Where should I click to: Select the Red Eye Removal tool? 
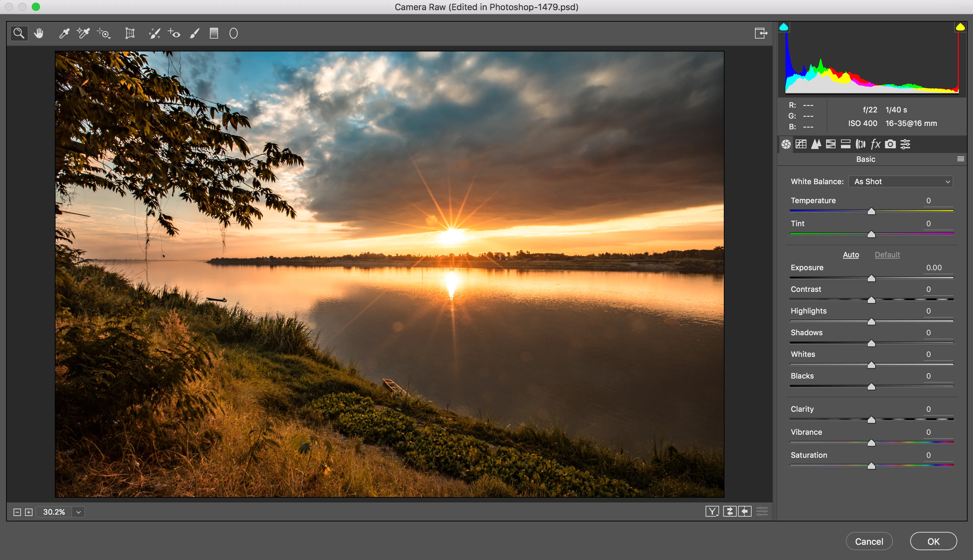coord(174,34)
